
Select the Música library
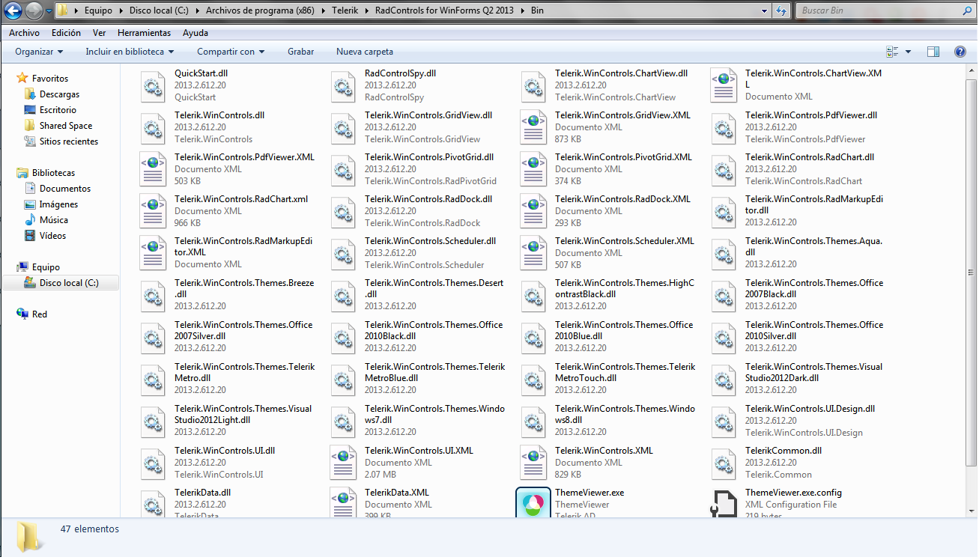pyautogui.click(x=54, y=220)
